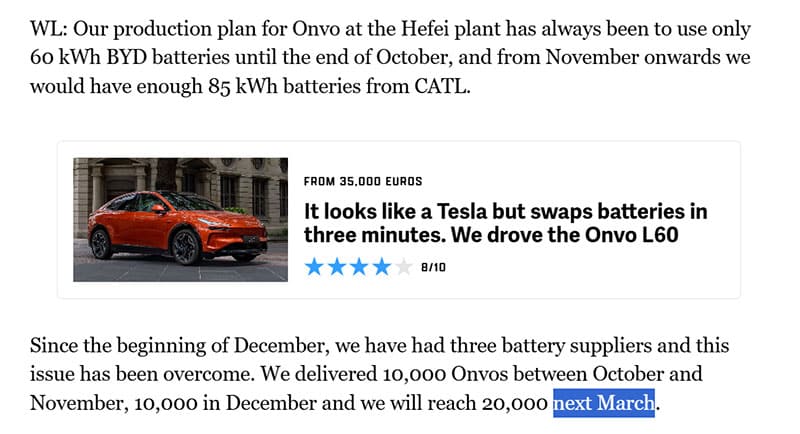The image size is (800, 434).
Task: Open the orange Onvo L60 car thumbnail
Action: point(180,219)
